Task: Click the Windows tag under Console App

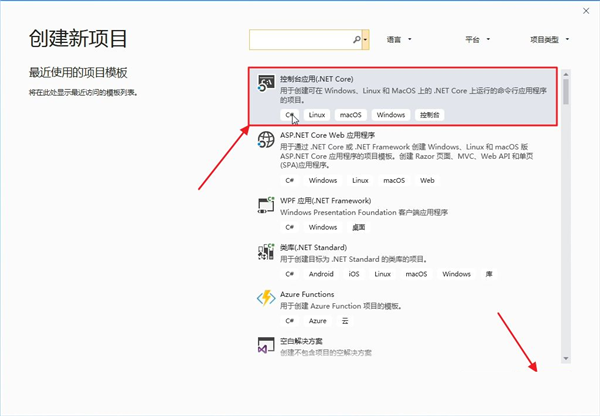Action: 391,115
